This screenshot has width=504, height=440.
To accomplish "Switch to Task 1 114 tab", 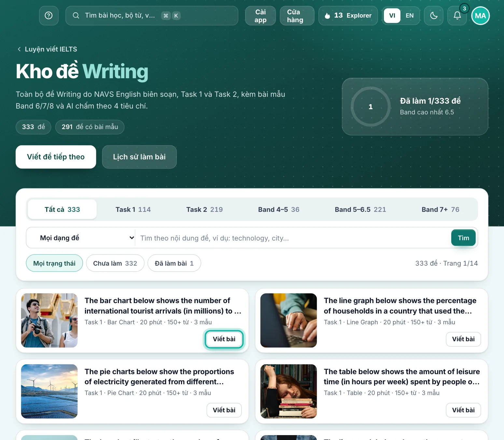I will [133, 209].
